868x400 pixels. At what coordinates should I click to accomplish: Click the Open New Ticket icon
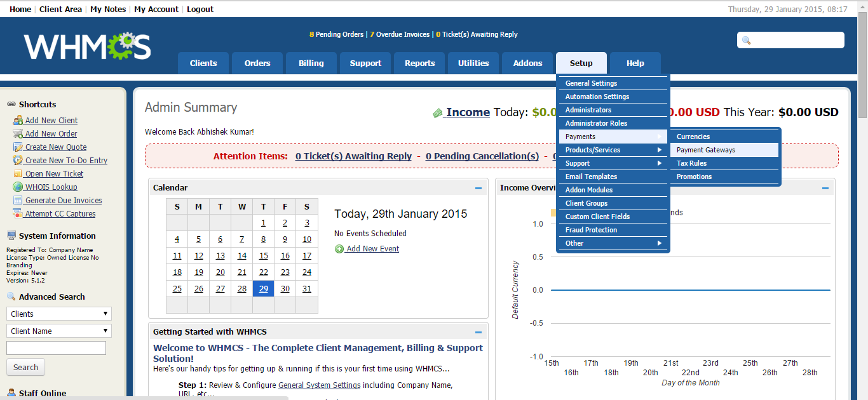point(18,173)
